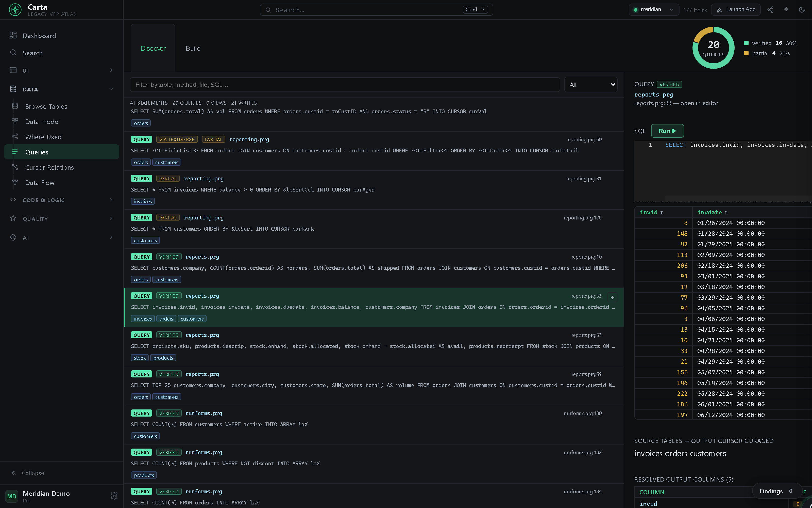Open the meridian project dropdown

654,10
